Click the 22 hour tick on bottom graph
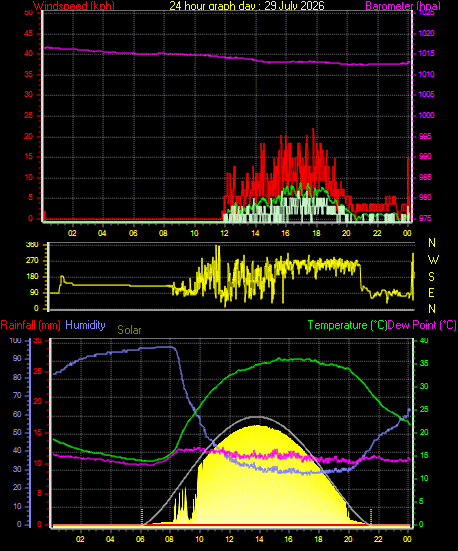 [x=378, y=539]
